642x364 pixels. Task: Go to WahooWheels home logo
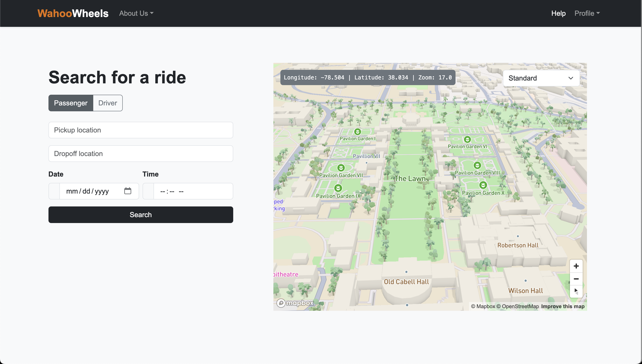point(73,13)
